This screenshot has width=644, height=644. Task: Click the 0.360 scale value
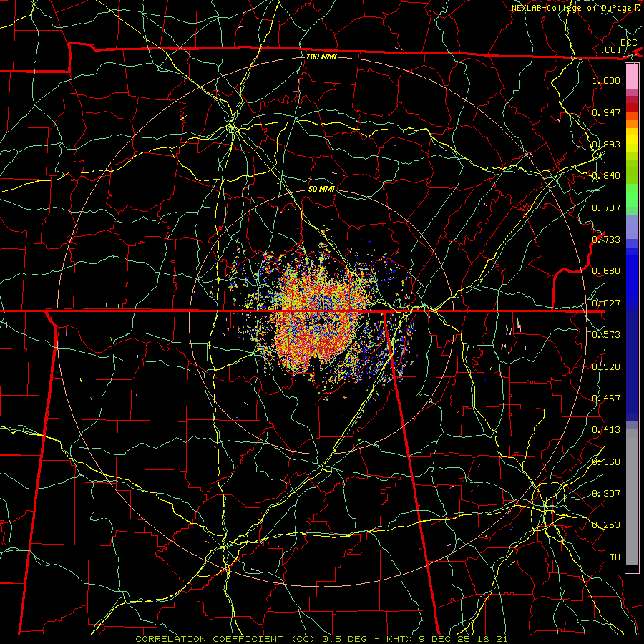tap(606, 462)
